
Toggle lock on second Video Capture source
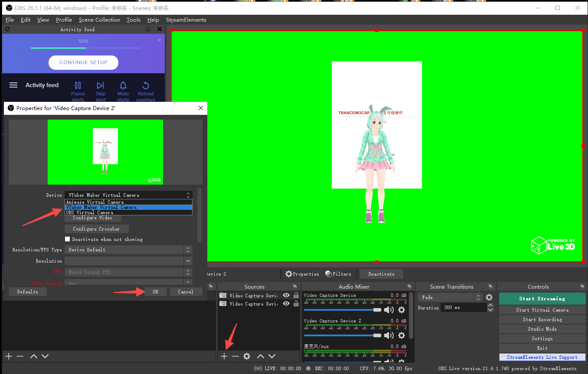[x=296, y=304]
